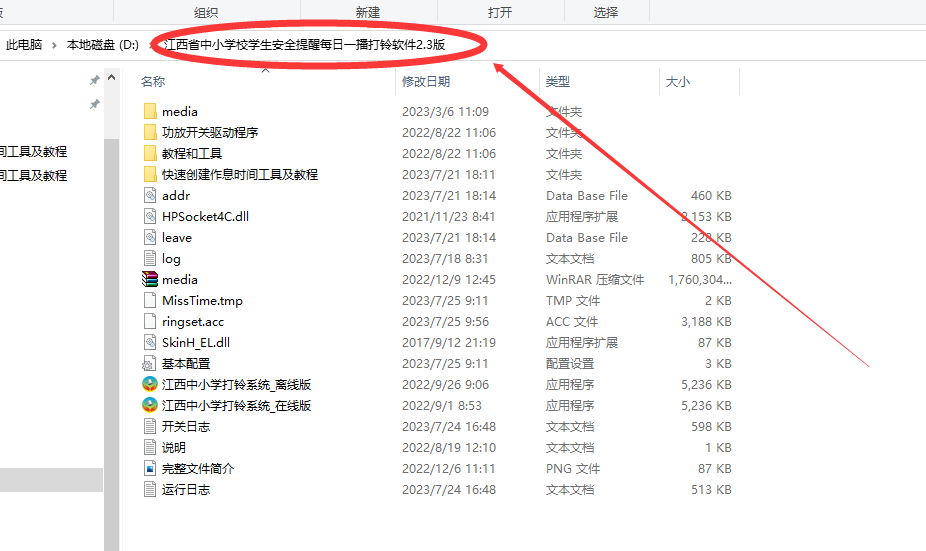926x551 pixels.
Task: Select the log text document icon
Action: (x=150, y=258)
